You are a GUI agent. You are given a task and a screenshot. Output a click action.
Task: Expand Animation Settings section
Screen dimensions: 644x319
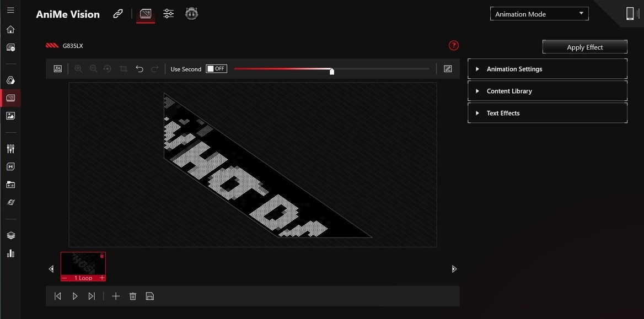547,69
